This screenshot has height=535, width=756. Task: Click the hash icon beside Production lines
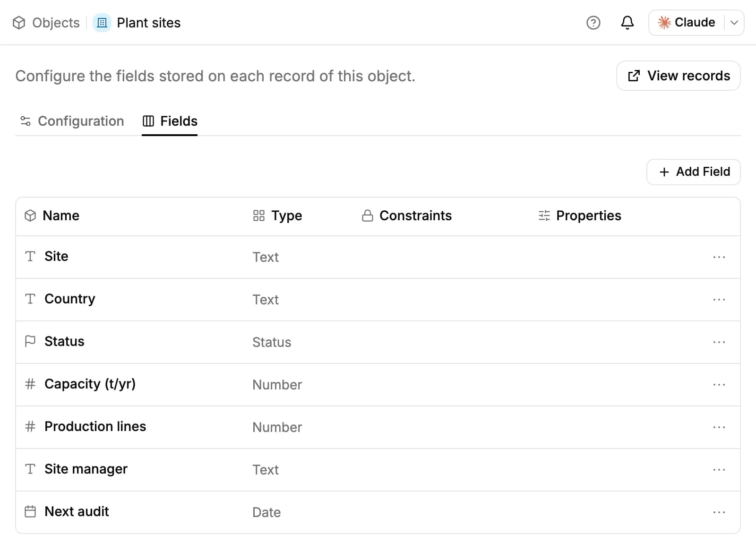(30, 426)
